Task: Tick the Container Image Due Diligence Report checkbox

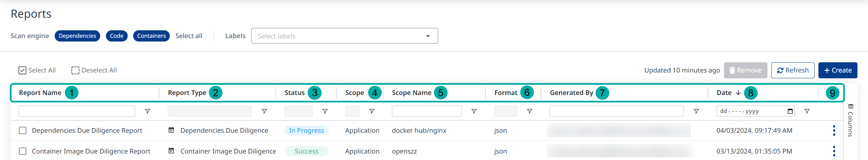Action: click(23, 151)
